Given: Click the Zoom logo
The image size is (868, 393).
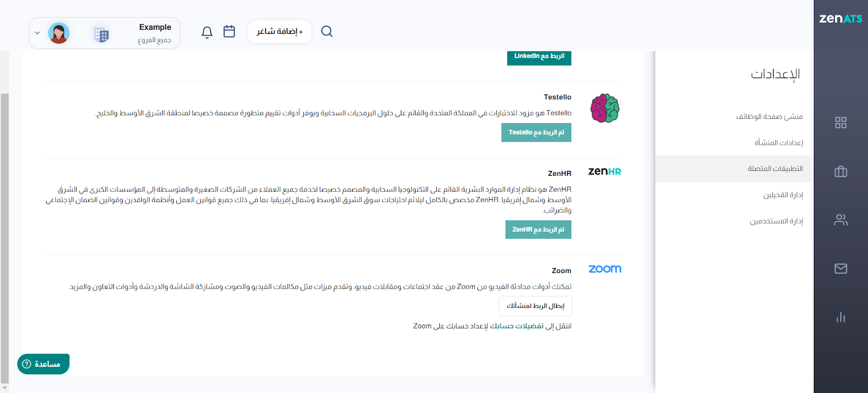Looking at the screenshot, I should 605,269.
